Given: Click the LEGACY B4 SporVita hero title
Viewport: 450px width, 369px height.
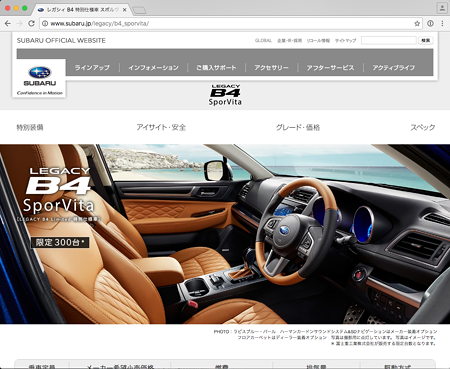Looking at the screenshot, I should pos(59,190).
